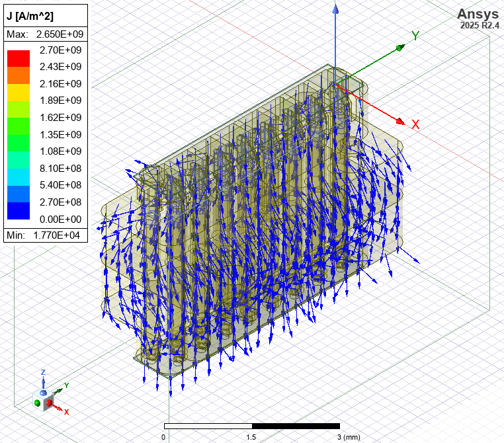504x443 pixels.
Task: Click the Ansys 2025 R2.4 logo
Action: 478,19
